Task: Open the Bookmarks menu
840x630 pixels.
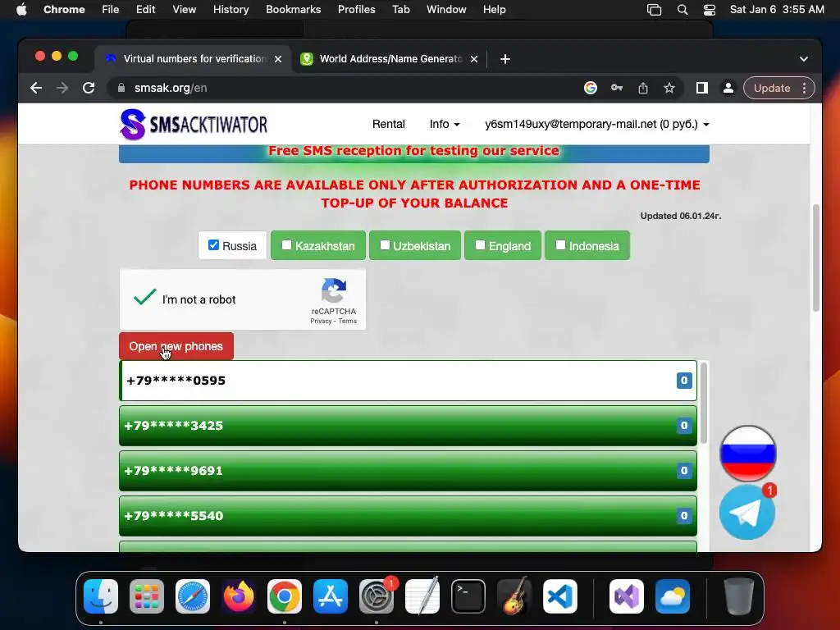Action: (293, 10)
